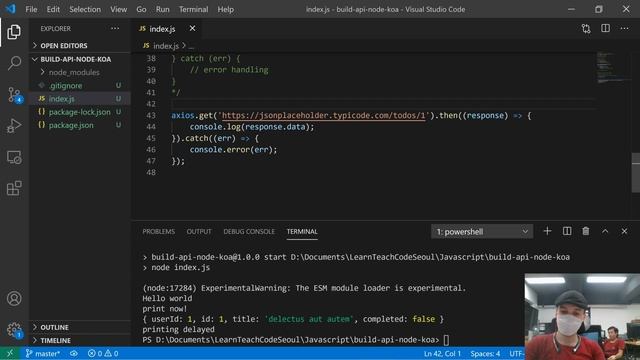Close the terminal panel
Image resolution: width=640 pixels, height=360 pixels.
coord(624,231)
